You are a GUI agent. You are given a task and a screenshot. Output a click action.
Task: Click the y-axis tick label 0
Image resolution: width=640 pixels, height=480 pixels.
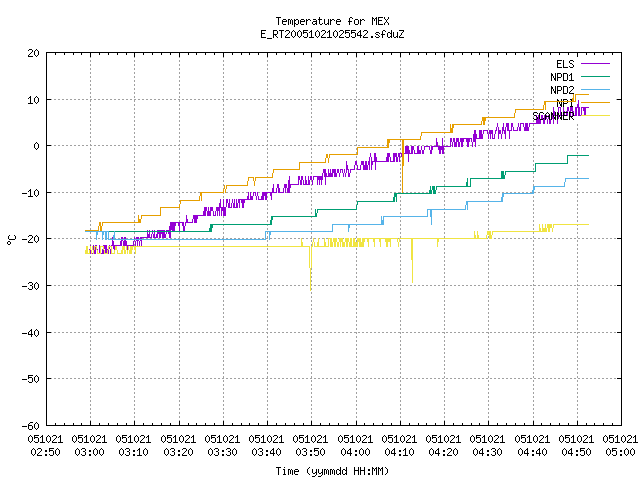pos(37,146)
